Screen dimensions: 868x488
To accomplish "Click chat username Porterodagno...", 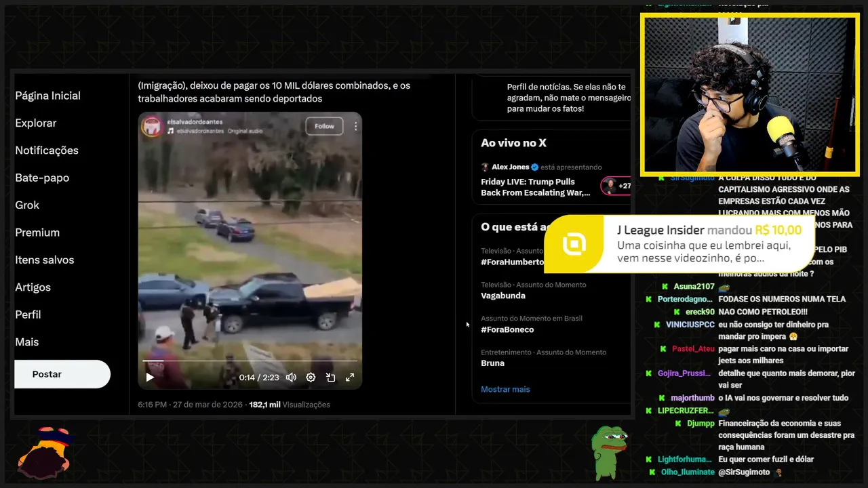I will 686,299.
